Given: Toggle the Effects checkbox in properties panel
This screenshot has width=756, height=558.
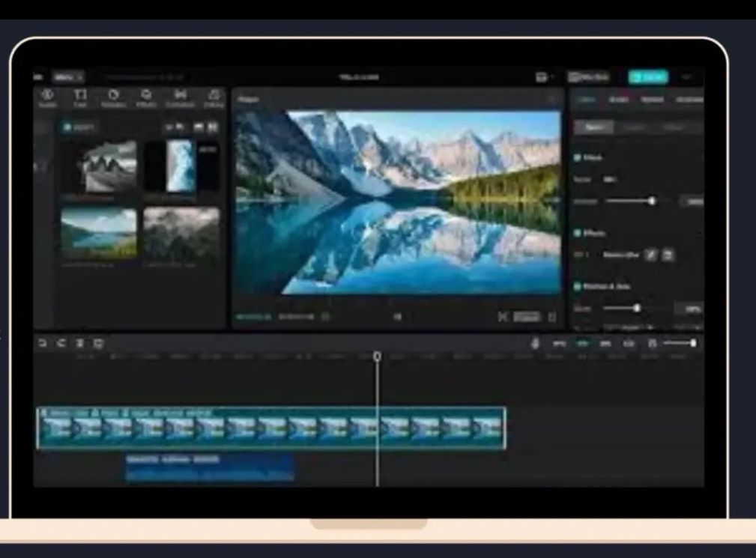Looking at the screenshot, I should tap(578, 233).
